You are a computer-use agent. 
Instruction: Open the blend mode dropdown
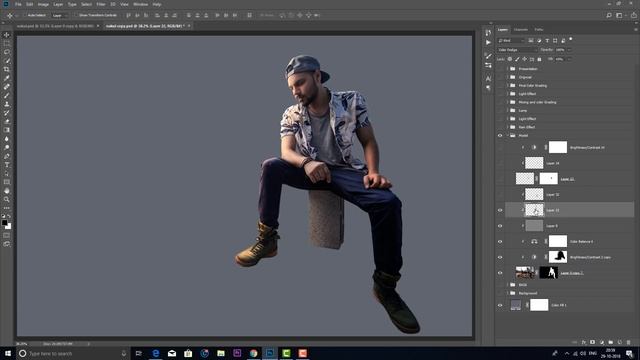click(x=517, y=50)
